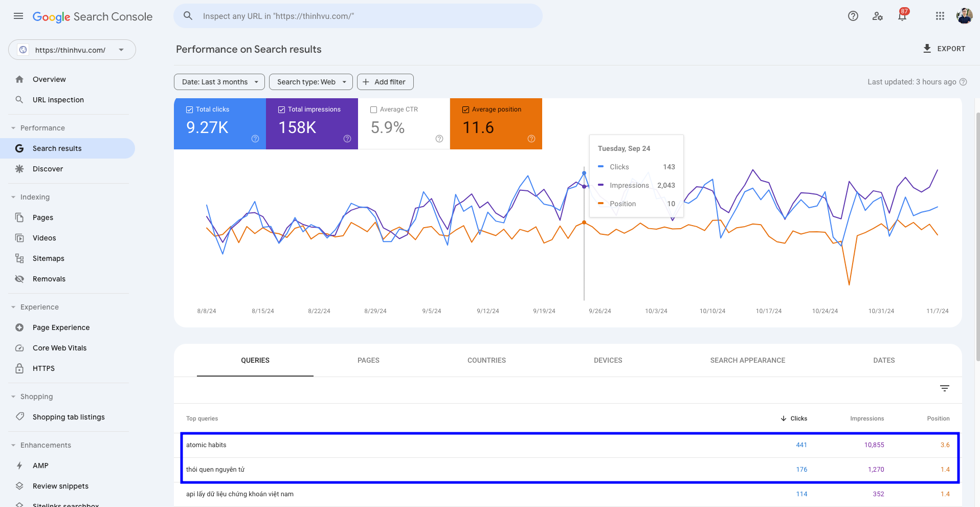Viewport: 980px width, 507px height.
Task: Open notifications bell with 87 badge
Action: (x=903, y=15)
